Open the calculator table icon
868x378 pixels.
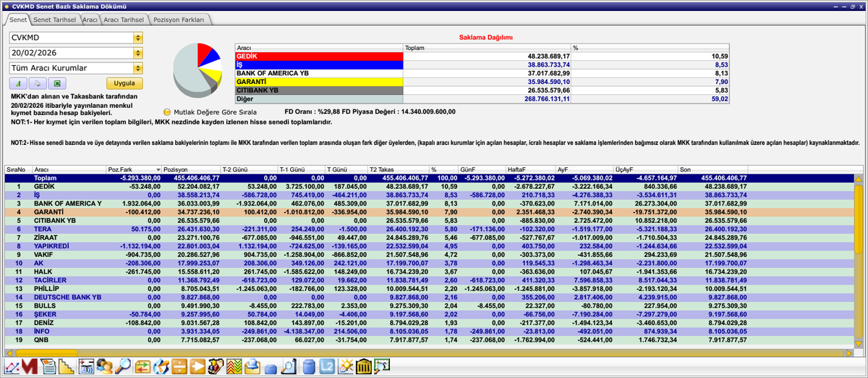click(87, 367)
